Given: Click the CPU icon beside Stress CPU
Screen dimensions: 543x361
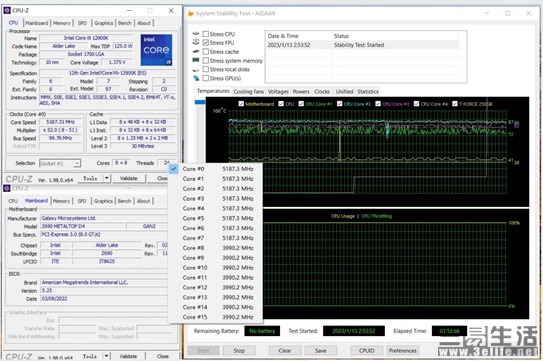Looking at the screenshot, I should click(196, 34).
